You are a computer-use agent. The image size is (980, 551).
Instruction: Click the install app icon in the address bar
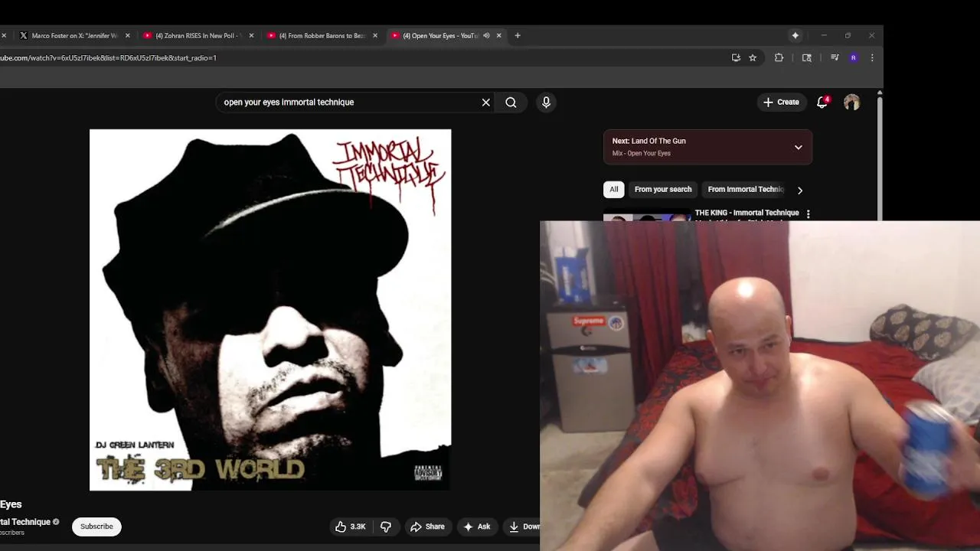(736, 57)
